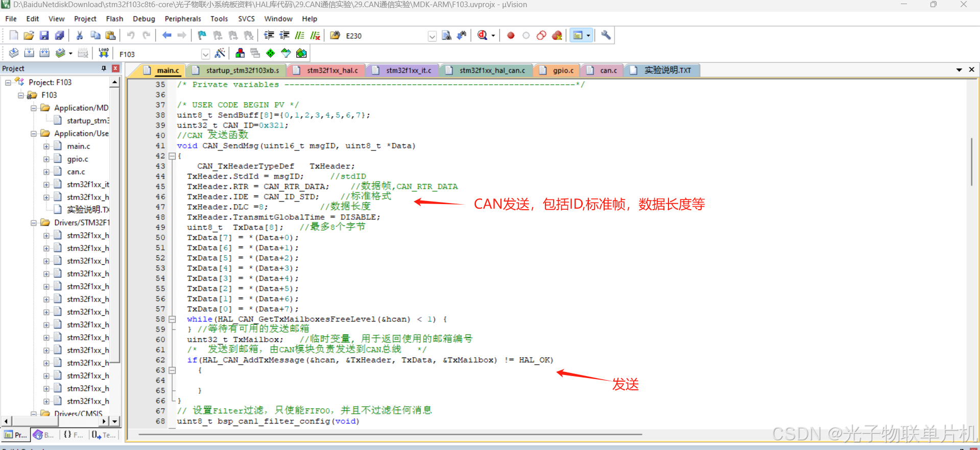The height and width of the screenshot is (450, 980).
Task: Collapse the Drivers/STM32F1 folder
Action: (x=33, y=222)
